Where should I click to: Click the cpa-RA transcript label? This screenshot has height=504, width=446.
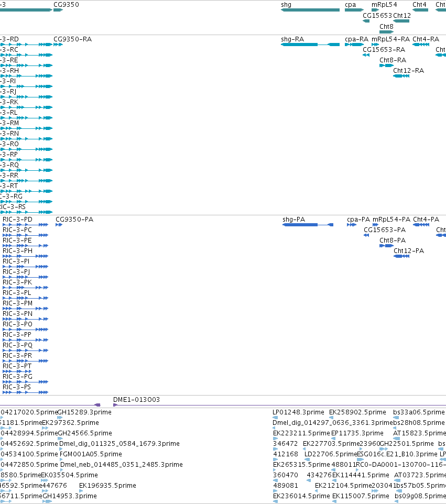click(356, 39)
